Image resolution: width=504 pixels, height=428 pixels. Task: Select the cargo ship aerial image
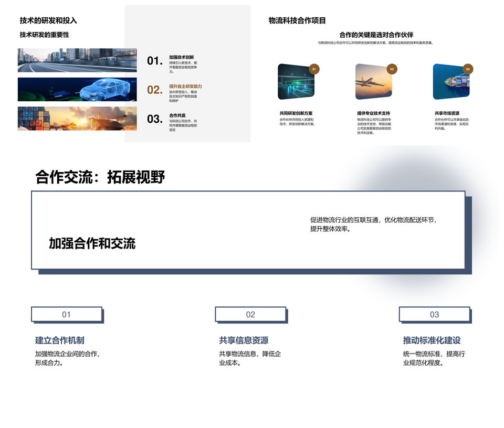point(450,82)
